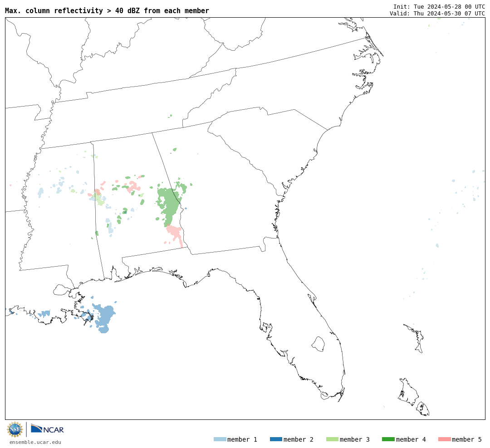
Task: Click the 'Valid: Thu 2024-05-30 07 UTC' text
Action: click(x=437, y=14)
